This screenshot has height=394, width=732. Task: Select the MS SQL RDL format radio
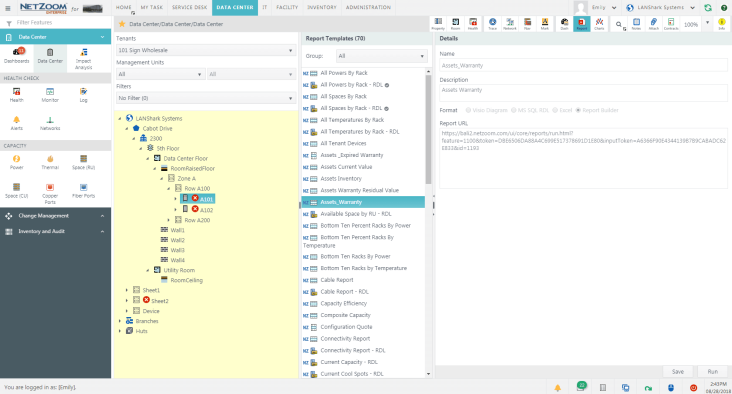pyautogui.click(x=514, y=110)
